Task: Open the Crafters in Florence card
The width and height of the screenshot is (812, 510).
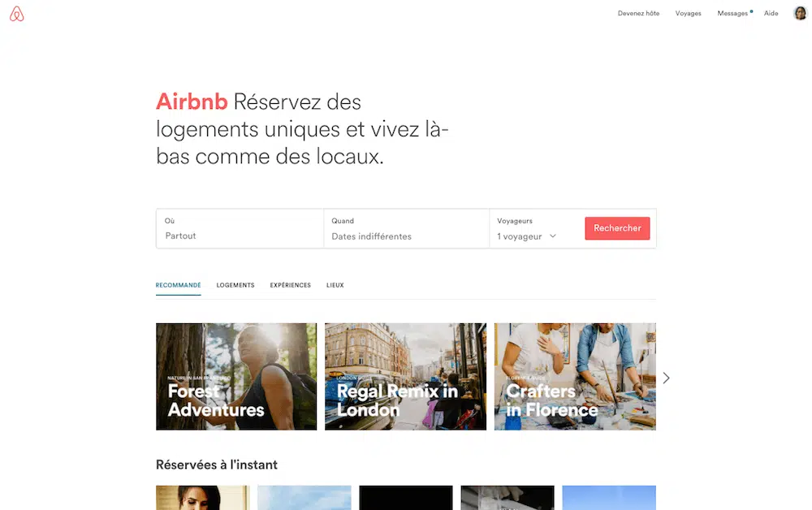Action: pyautogui.click(x=575, y=377)
